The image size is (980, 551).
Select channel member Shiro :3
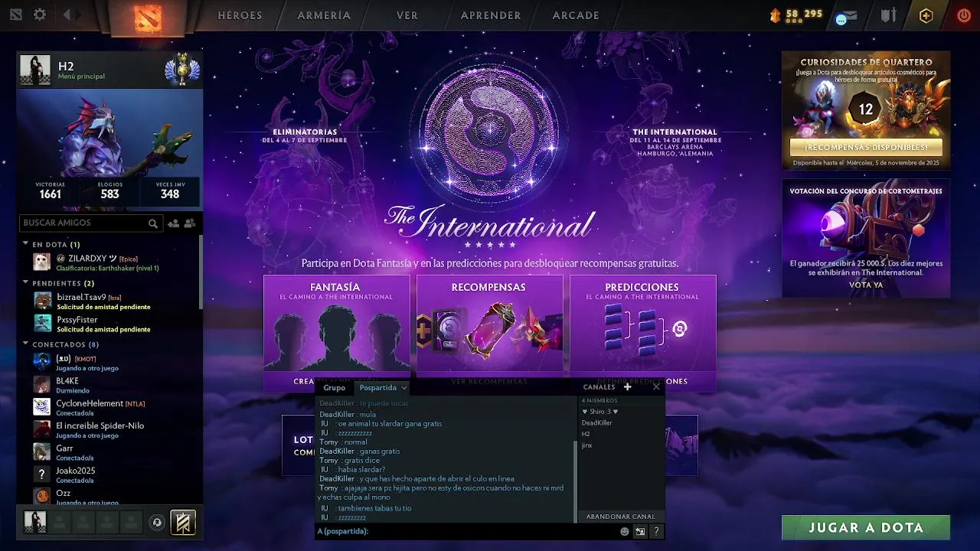[599, 412]
